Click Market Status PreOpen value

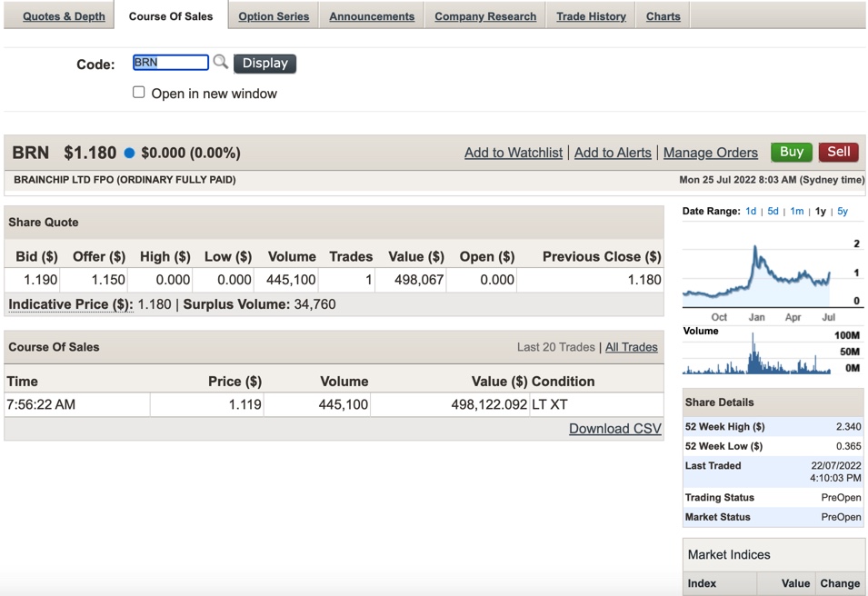tap(841, 517)
